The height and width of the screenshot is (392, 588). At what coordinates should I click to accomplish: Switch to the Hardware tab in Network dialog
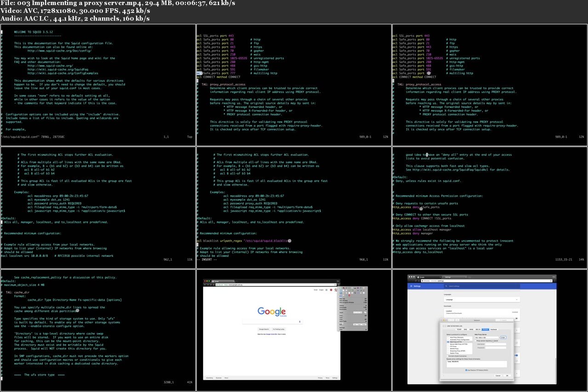(494, 329)
